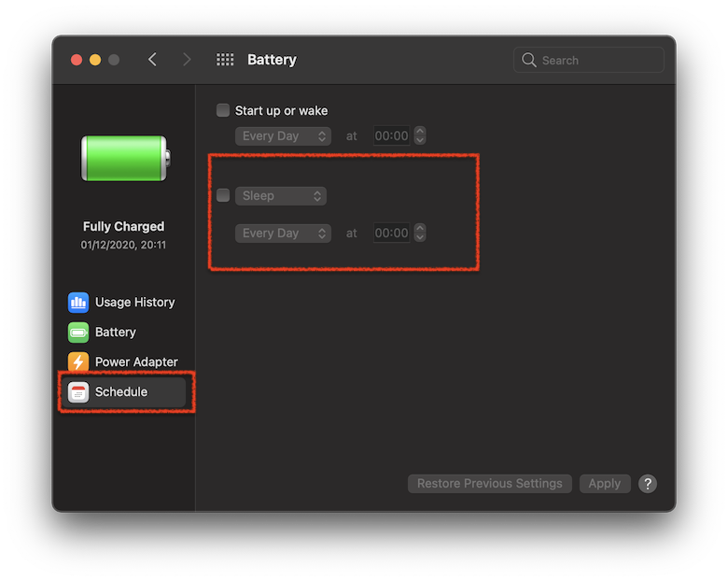Click the 01/12/2020, 20:11 timestamp
This screenshot has height=581, width=728.
(x=123, y=245)
